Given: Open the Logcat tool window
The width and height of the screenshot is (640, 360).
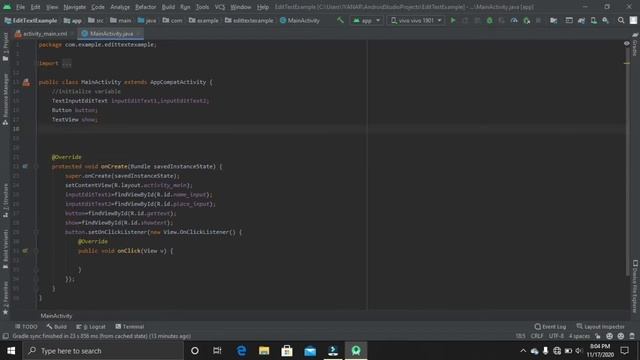Looking at the screenshot, I should pos(91,327).
